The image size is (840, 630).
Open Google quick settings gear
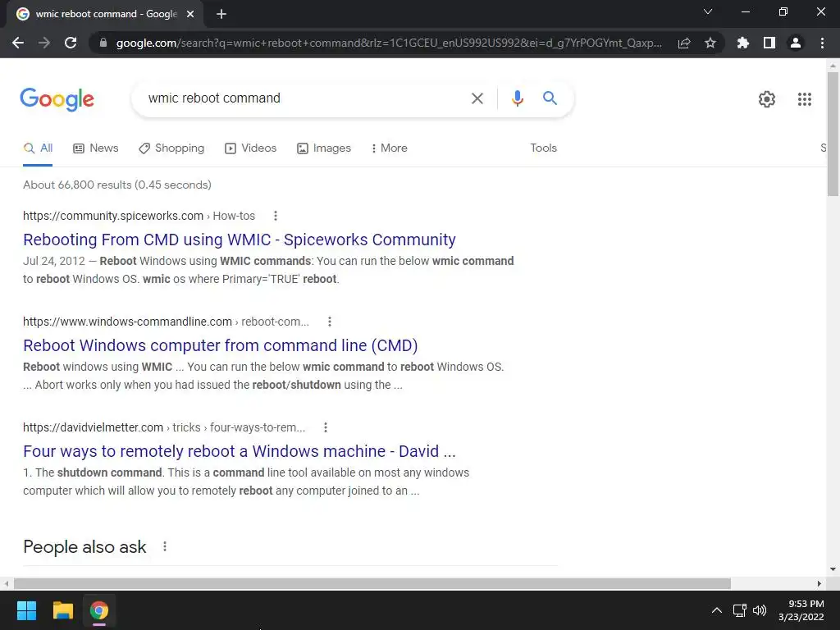click(767, 99)
